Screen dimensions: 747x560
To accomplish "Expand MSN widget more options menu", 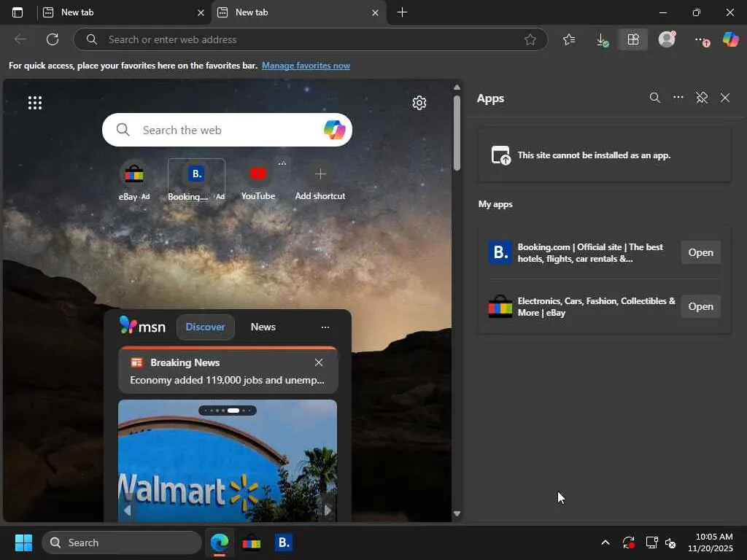I will [x=325, y=327].
